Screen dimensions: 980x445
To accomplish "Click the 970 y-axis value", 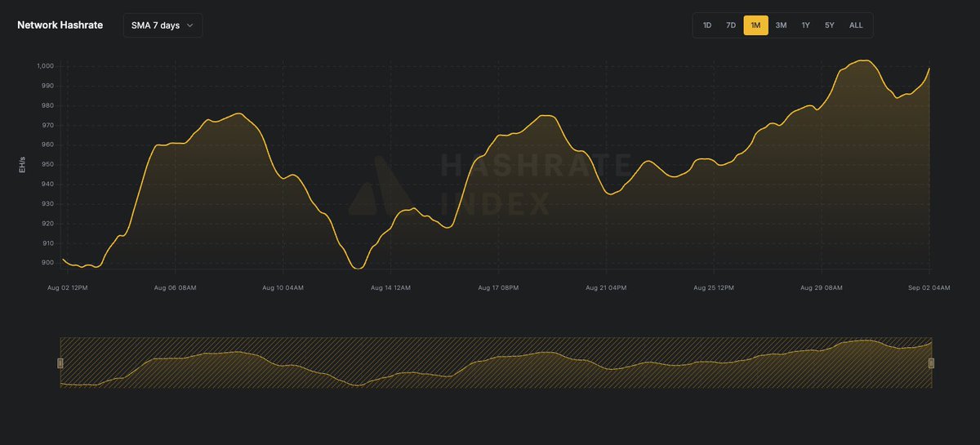I will click(47, 125).
